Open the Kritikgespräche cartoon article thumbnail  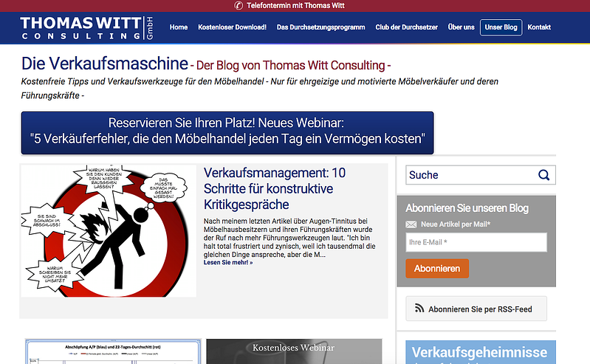pyautogui.click(x=109, y=231)
